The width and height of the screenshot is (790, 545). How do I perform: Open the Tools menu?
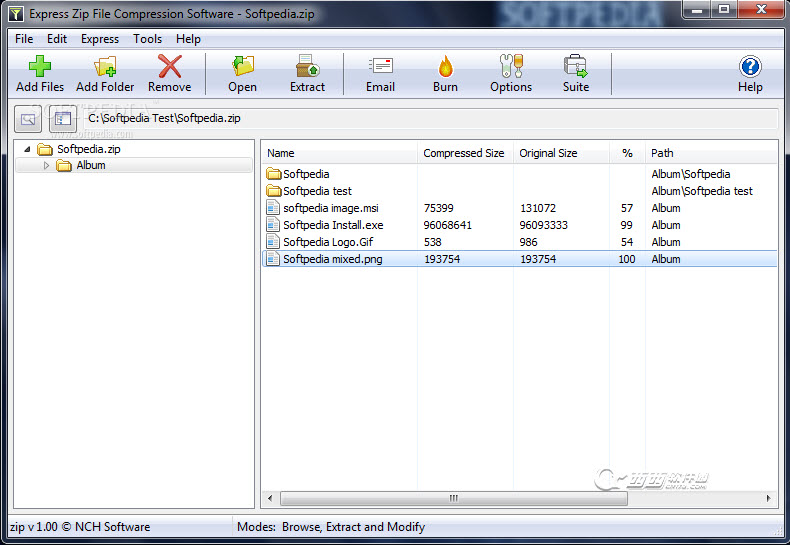pos(147,39)
